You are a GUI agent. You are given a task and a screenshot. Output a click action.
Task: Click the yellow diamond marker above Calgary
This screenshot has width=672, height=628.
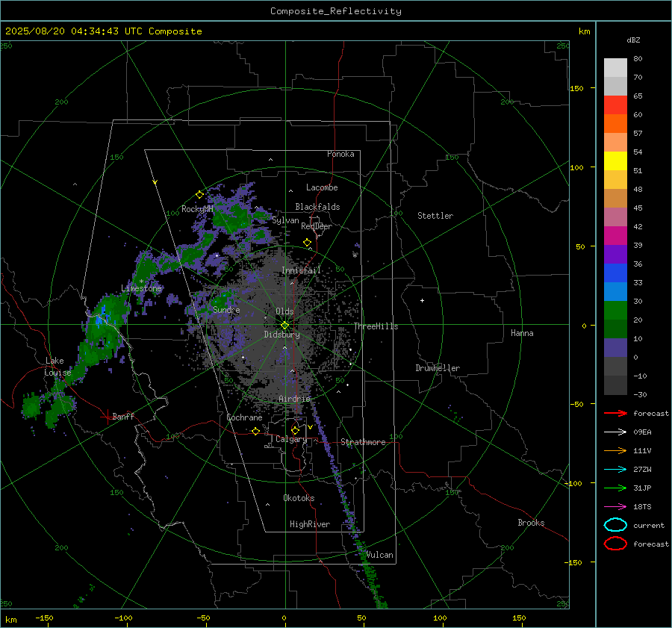click(x=295, y=430)
